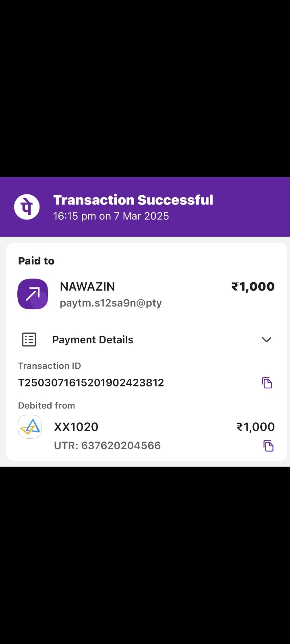
Task: Click the ₹1,000 debited amount
Action: [255, 427]
